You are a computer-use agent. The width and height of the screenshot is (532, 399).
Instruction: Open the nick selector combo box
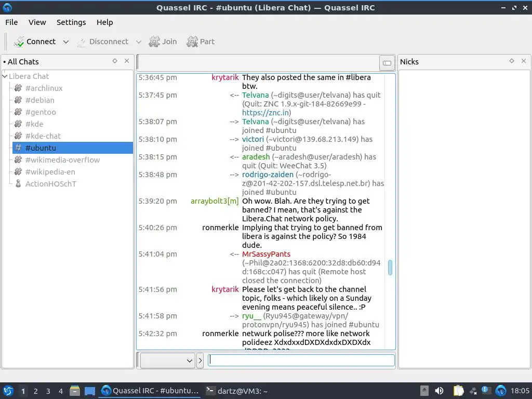(168, 361)
